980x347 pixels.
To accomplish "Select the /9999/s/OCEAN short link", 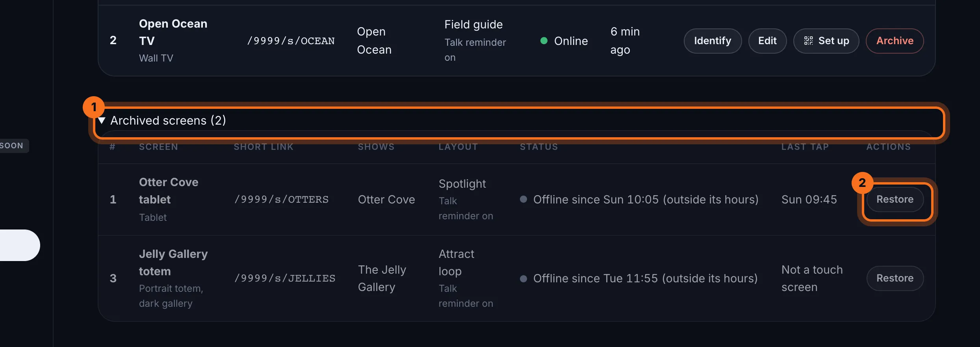I will [291, 41].
